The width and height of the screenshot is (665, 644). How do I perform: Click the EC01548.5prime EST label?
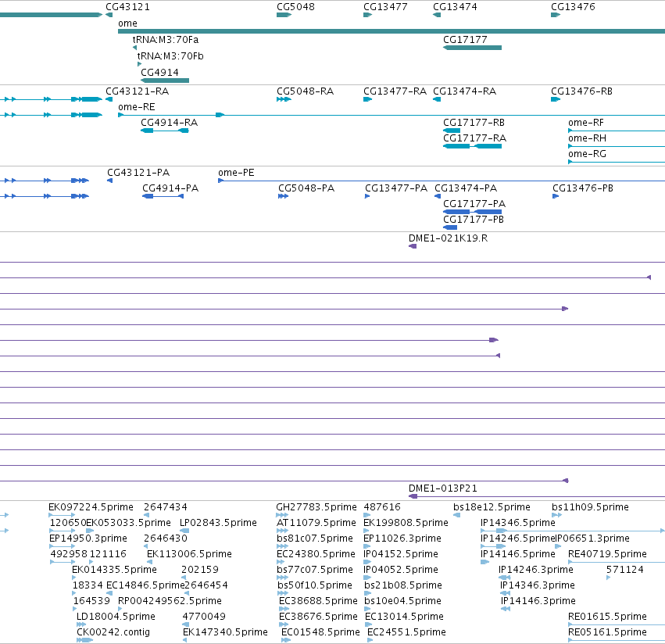point(320,632)
